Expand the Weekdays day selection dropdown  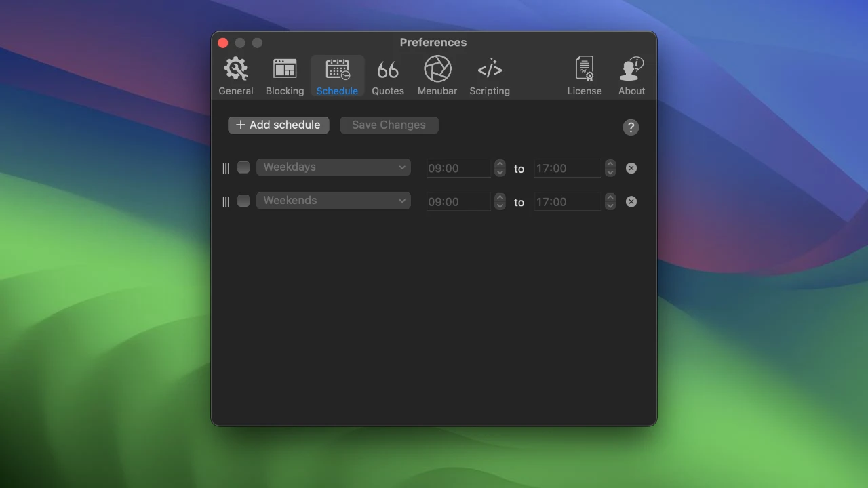333,167
